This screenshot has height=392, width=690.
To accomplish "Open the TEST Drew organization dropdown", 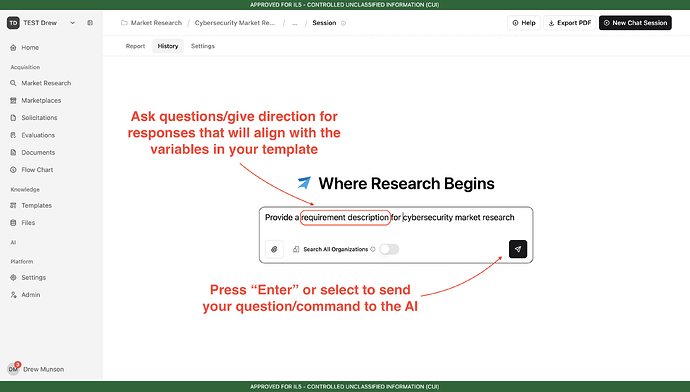I will pos(73,23).
